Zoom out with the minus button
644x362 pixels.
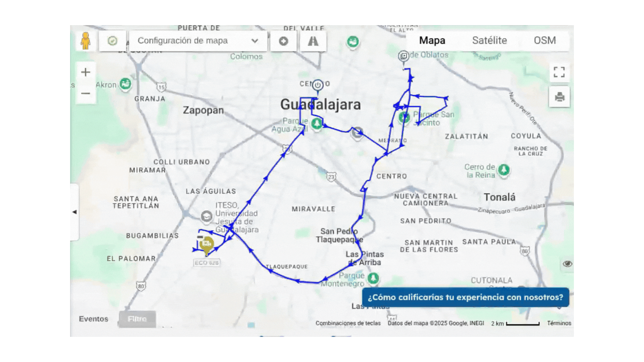click(86, 93)
